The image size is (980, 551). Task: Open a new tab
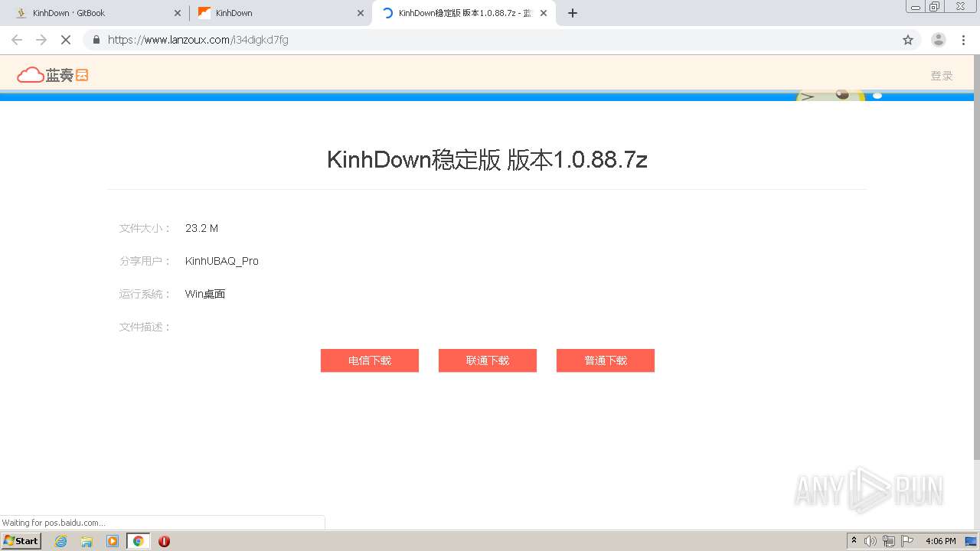573,13
